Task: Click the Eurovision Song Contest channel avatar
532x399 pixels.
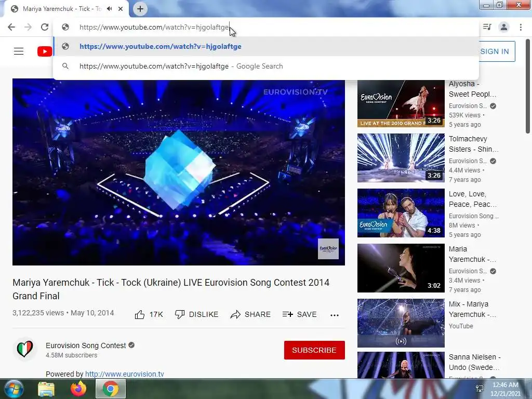Action: [x=25, y=349]
